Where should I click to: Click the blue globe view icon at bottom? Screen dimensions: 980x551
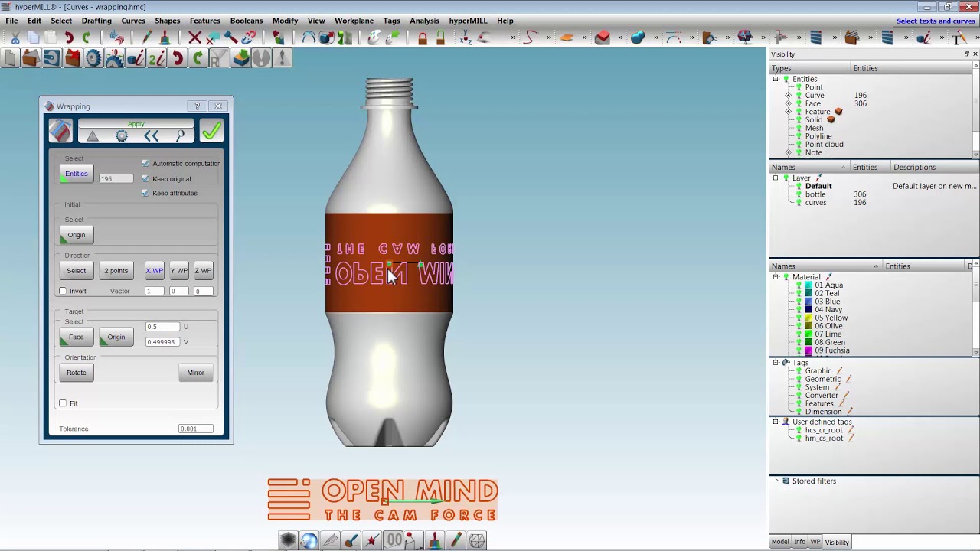click(309, 540)
